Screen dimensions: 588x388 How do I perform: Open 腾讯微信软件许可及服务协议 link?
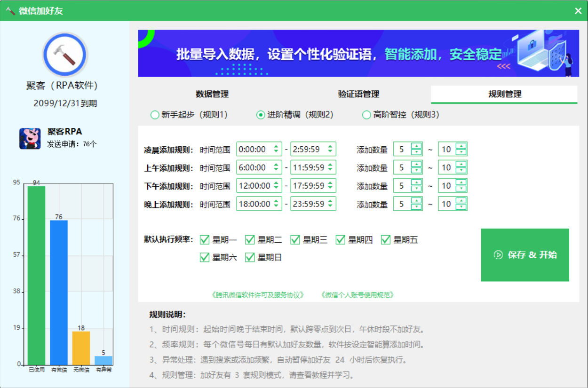point(258,295)
